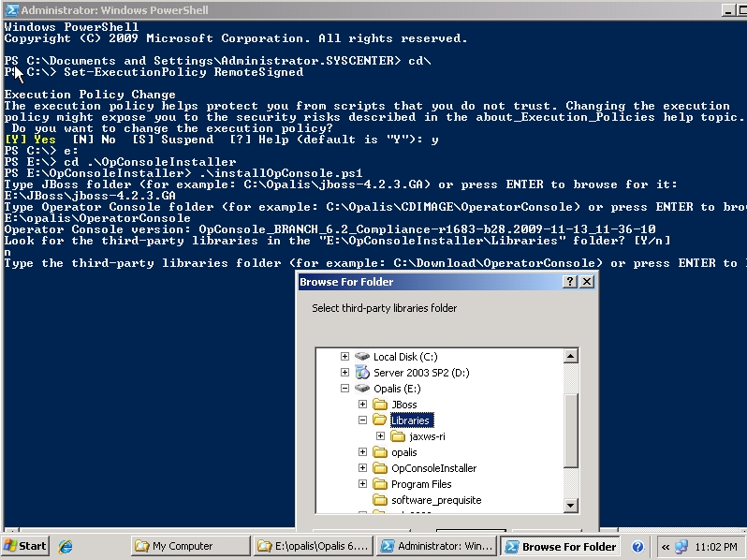Expand the jaxws-ri folder node
The image size is (747, 560).
pos(380,436)
